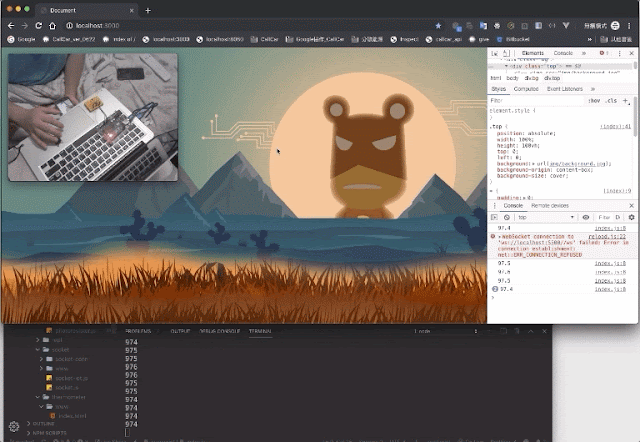The width and height of the screenshot is (640, 442).
Task: Toggle the DevTools device toolbar icon
Action: (506, 53)
